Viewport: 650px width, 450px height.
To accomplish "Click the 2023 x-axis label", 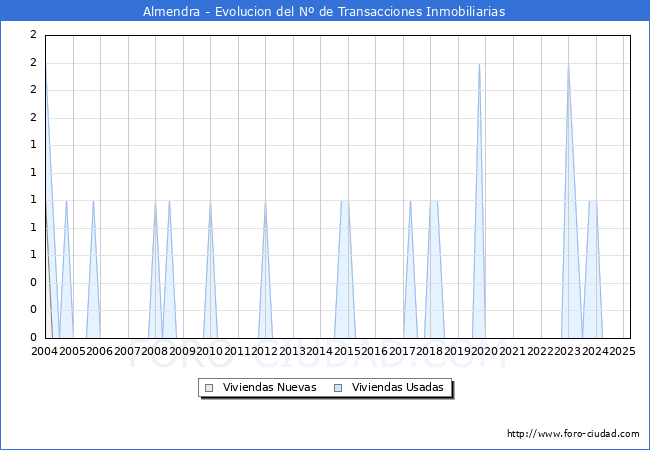I will [568, 351].
